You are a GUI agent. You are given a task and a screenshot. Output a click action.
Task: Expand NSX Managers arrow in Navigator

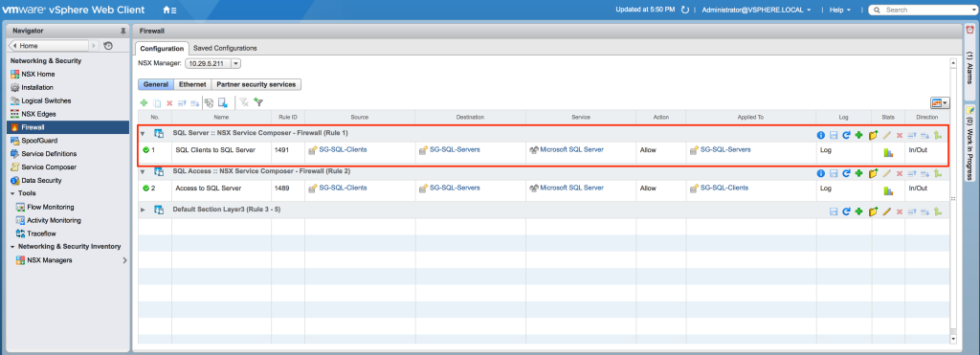point(124,260)
